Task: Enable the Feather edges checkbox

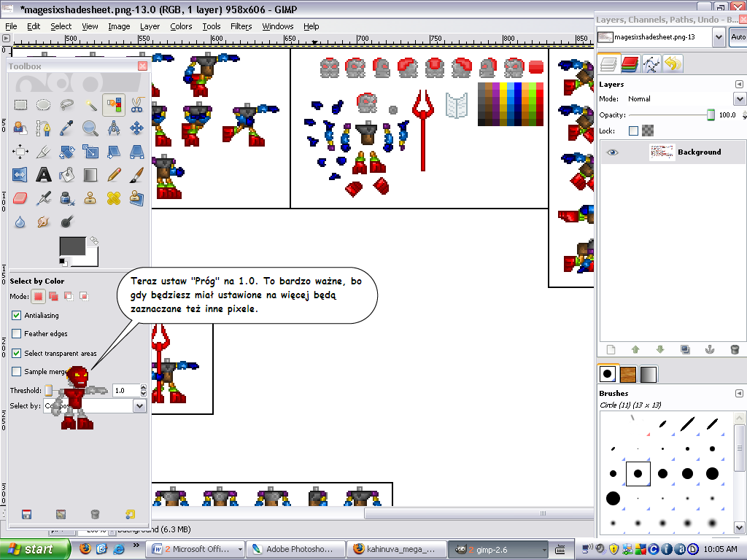Action: [x=16, y=333]
